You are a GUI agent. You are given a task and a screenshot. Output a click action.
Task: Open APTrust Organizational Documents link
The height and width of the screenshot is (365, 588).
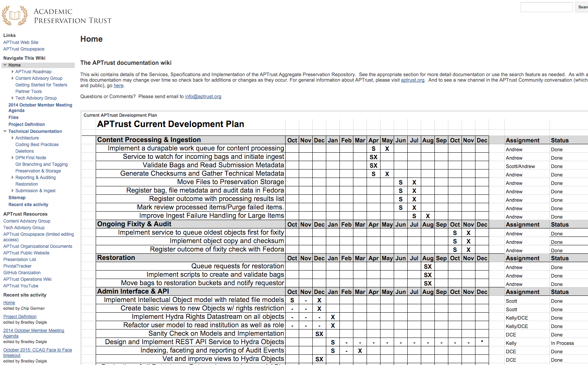pyautogui.click(x=38, y=246)
